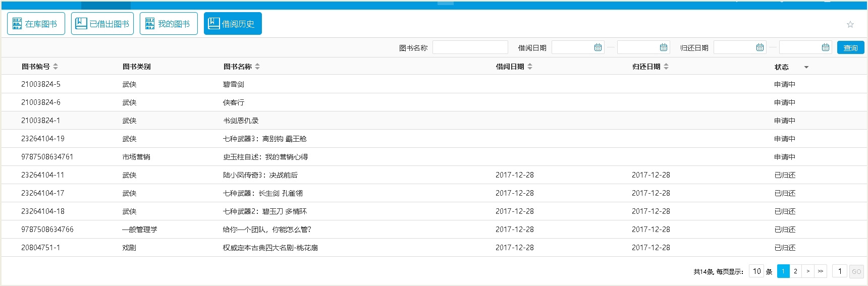Open calendar for return end date
Screen dimensions: 868x286
click(826, 47)
